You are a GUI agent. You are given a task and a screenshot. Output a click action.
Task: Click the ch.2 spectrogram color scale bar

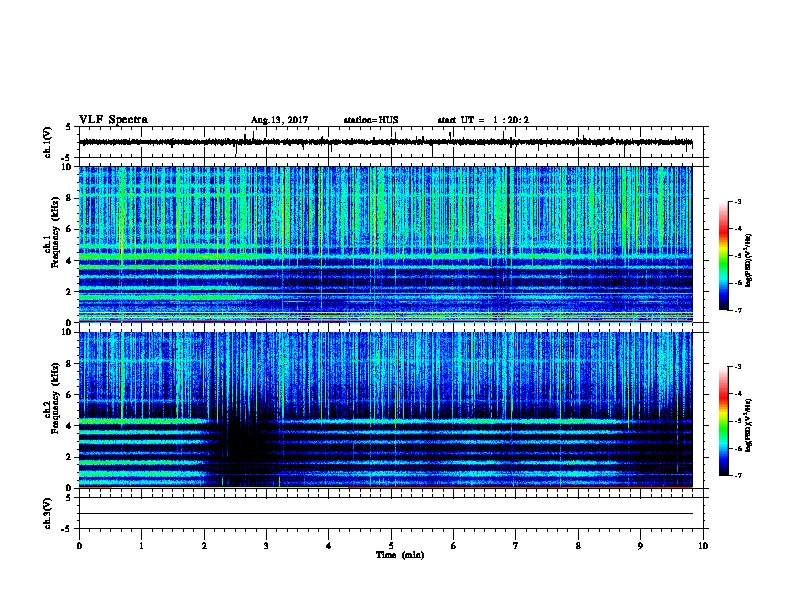(x=723, y=421)
